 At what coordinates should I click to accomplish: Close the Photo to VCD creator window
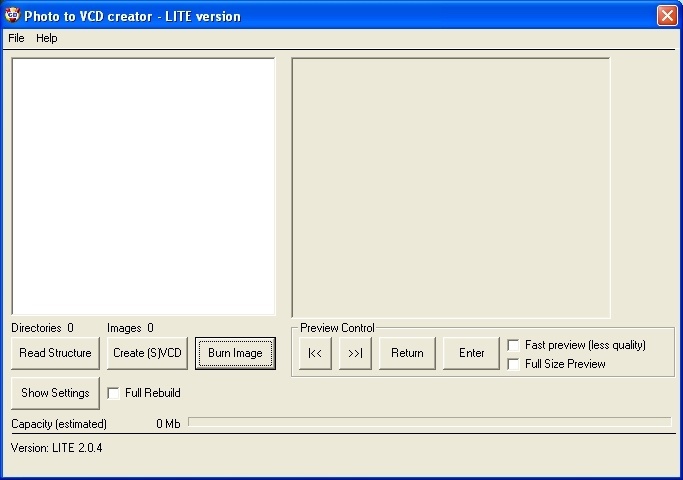click(667, 16)
